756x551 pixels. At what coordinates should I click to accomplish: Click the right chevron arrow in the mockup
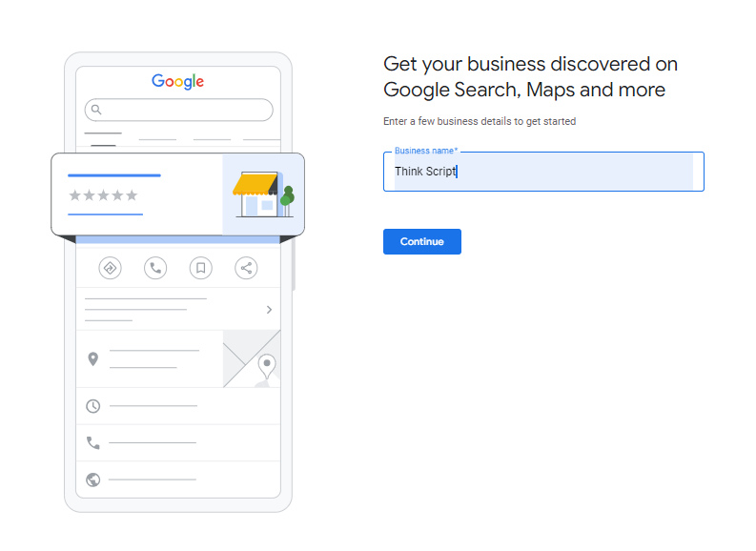(x=269, y=309)
